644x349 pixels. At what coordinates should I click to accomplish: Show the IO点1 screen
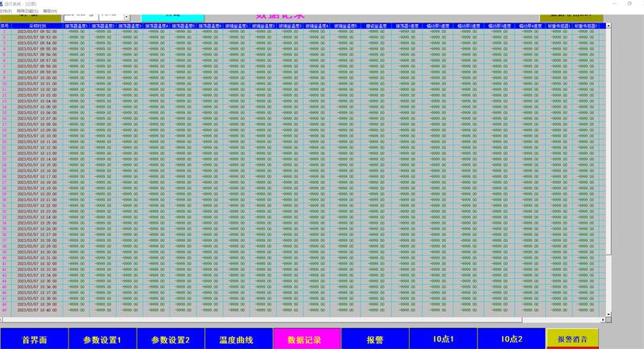(444, 339)
